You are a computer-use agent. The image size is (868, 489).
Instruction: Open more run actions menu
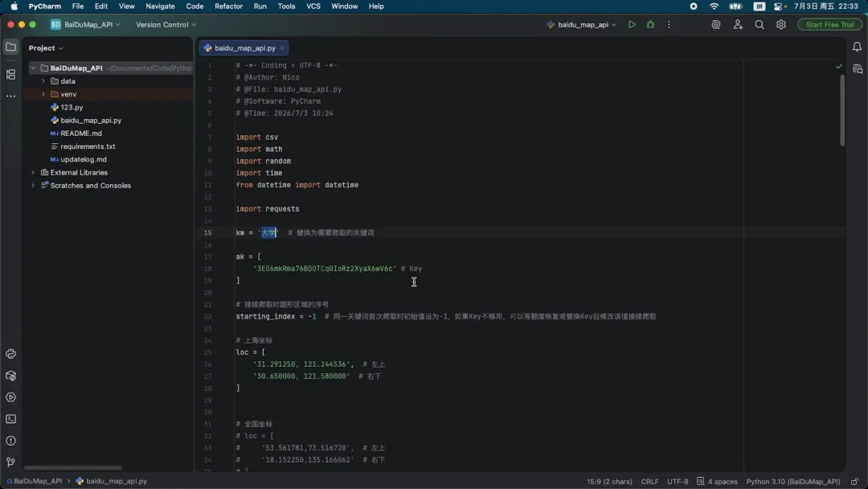[x=669, y=24]
